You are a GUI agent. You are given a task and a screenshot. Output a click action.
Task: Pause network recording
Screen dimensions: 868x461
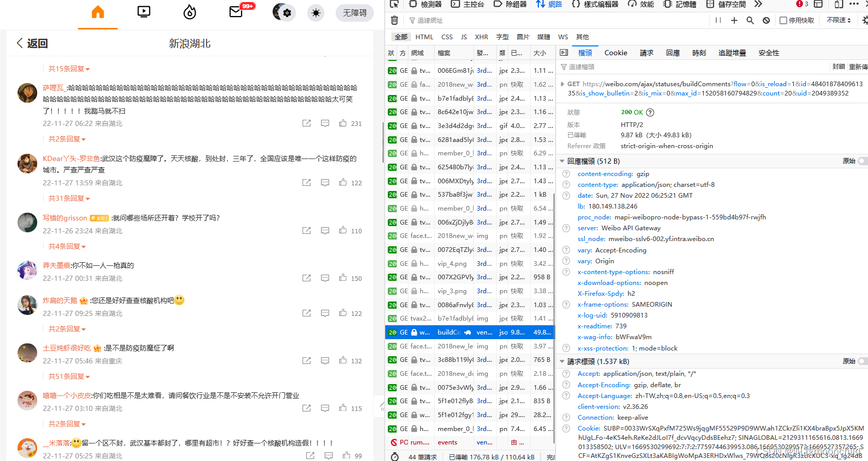tap(718, 20)
